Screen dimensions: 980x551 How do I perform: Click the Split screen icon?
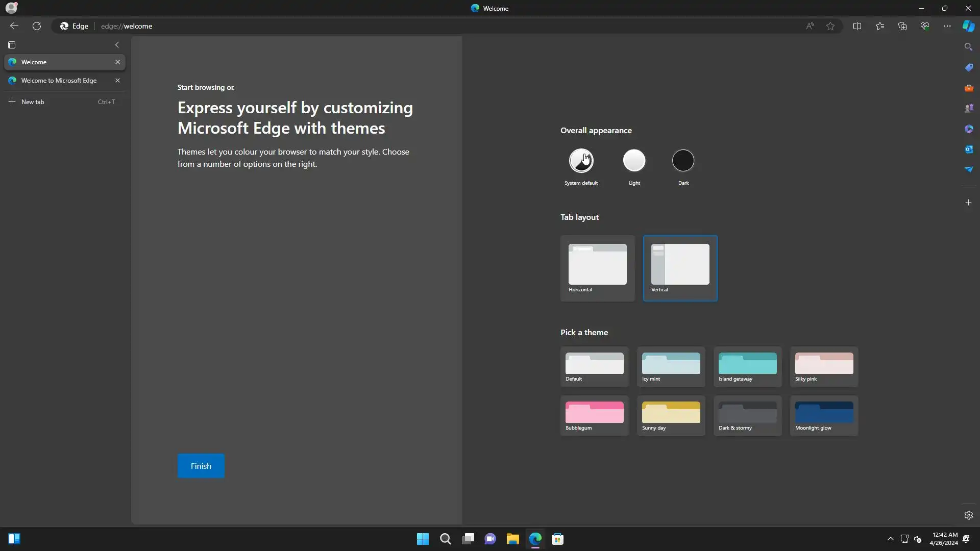point(857,26)
